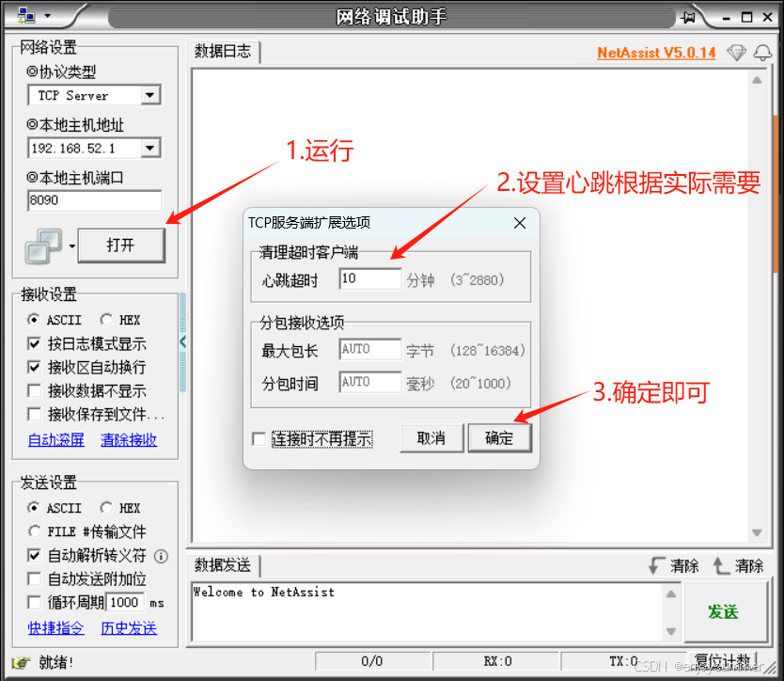
Task: Confirm dialog with 确定 button
Action: point(499,438)
